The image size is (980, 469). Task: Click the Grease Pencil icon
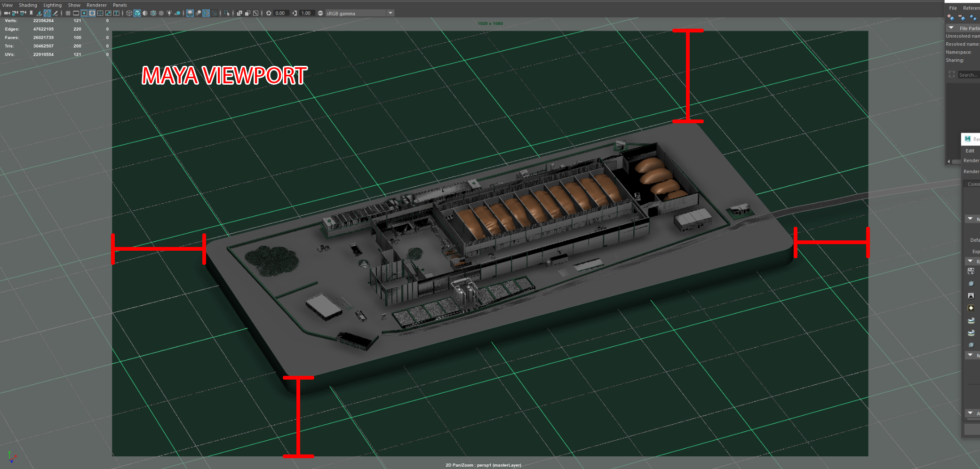[56, 13]
